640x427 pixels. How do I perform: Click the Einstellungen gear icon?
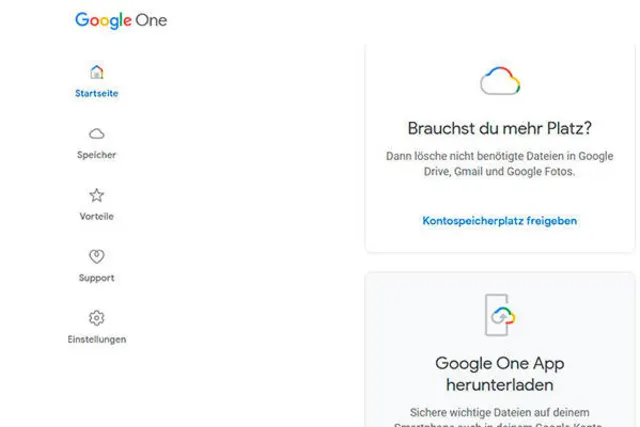click(x=97, y=318)
